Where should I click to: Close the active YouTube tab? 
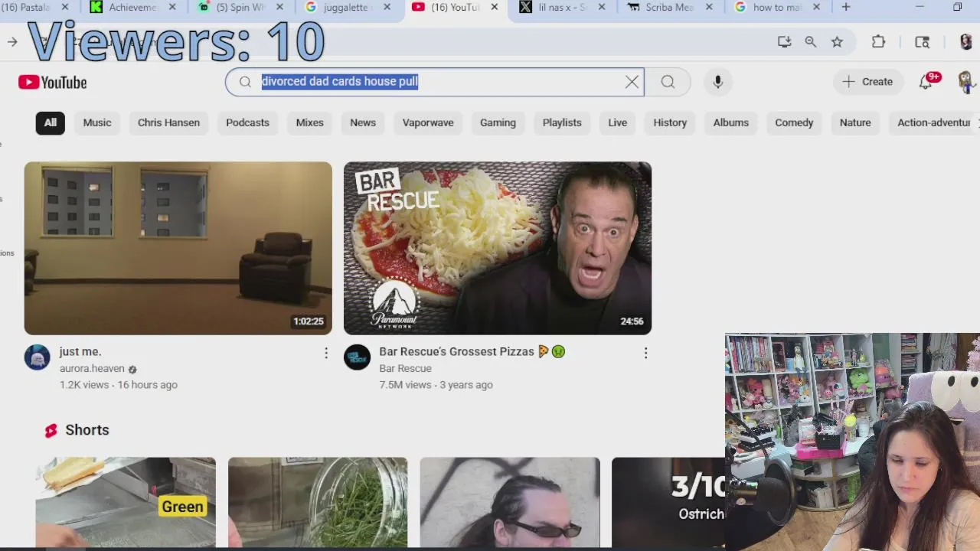(494, 7)
